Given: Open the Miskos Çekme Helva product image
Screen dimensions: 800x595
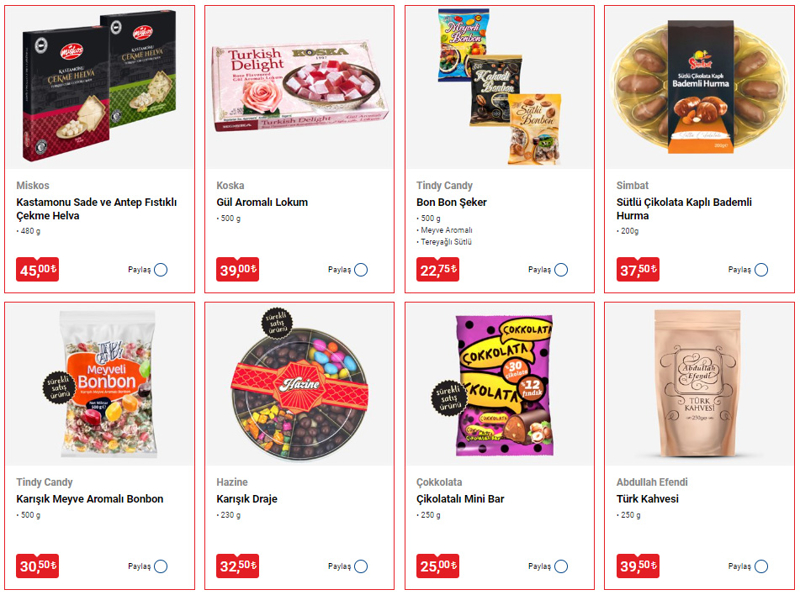Looking at the screenshot, I should [x=99, y=86].
